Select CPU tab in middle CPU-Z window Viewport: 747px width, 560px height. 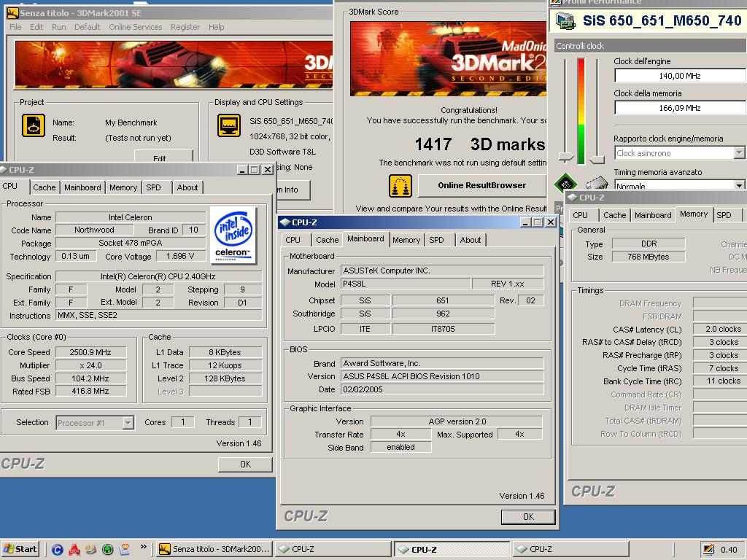[x=293, y=240]
